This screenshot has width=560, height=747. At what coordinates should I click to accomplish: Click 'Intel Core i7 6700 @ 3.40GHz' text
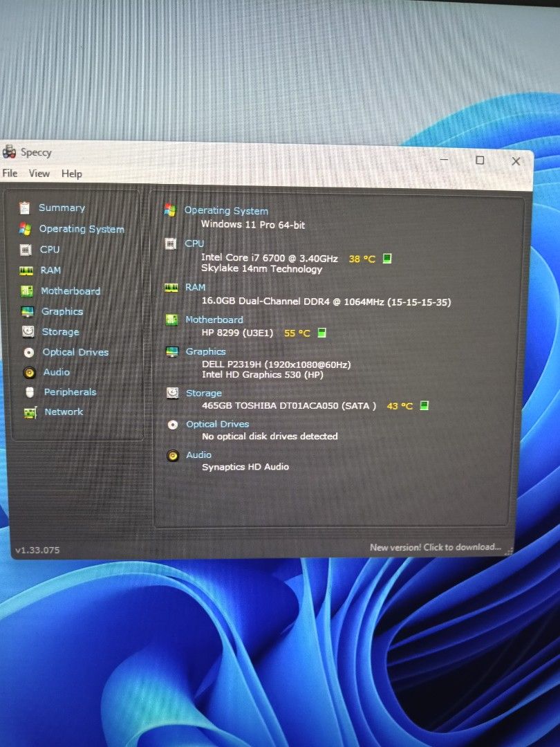(270, 258)
